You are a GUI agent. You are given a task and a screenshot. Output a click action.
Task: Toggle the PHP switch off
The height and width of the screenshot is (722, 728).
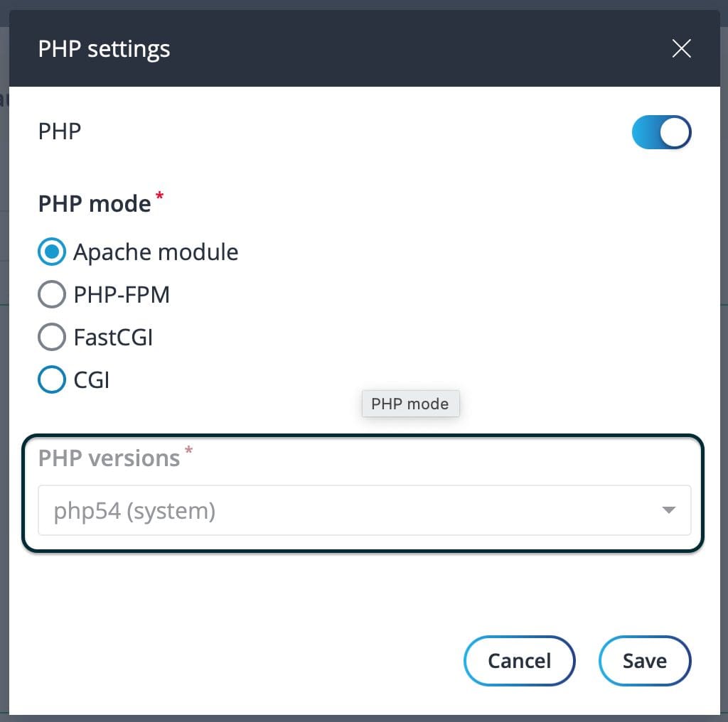(661, 132)
